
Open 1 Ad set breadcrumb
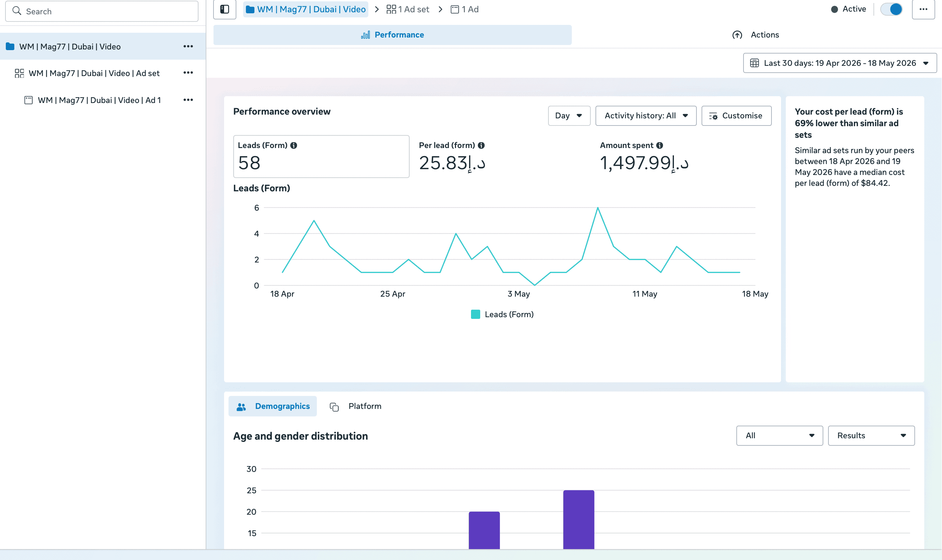408,9
